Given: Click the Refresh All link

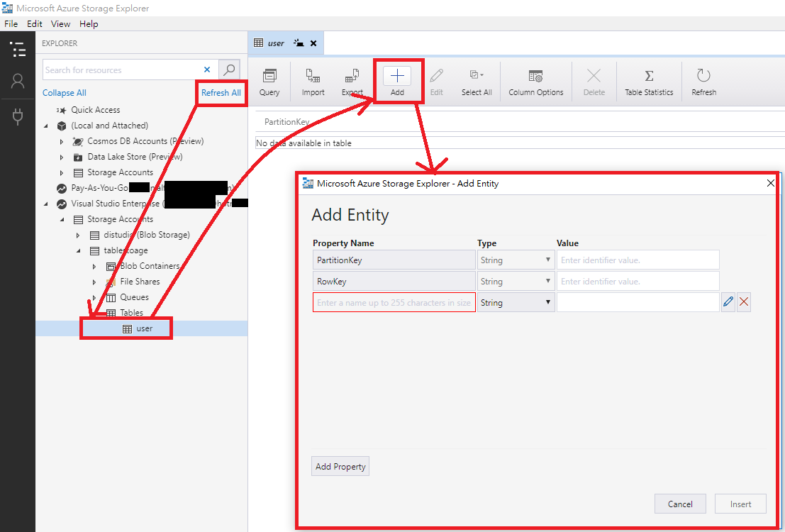Looking at the screenshot, I should pyautogui.click(x=221, y=92).
